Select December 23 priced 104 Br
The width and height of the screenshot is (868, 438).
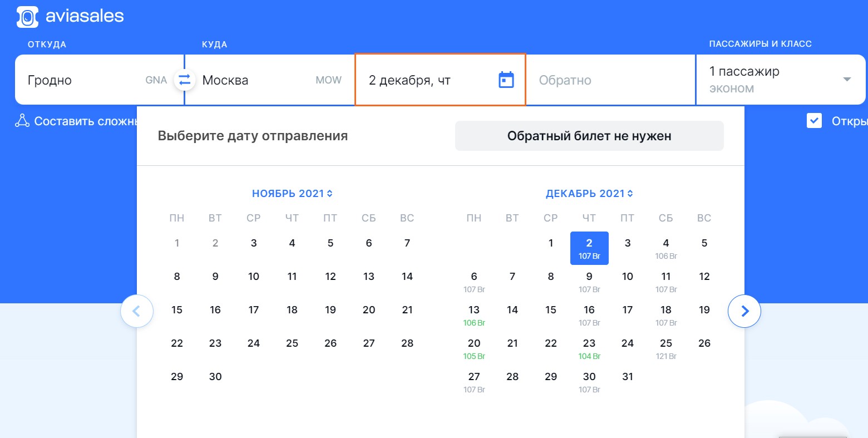(x=589, y=348)
